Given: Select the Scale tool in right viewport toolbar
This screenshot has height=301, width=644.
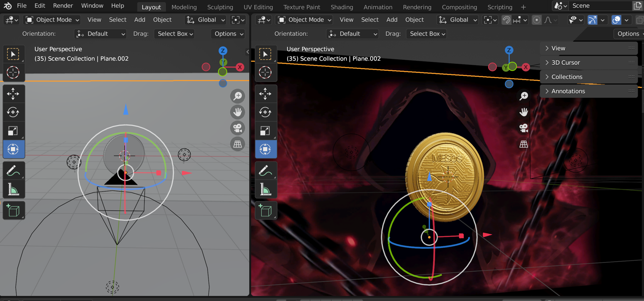Looking at the screenshot, I should (x=265, y=131).
